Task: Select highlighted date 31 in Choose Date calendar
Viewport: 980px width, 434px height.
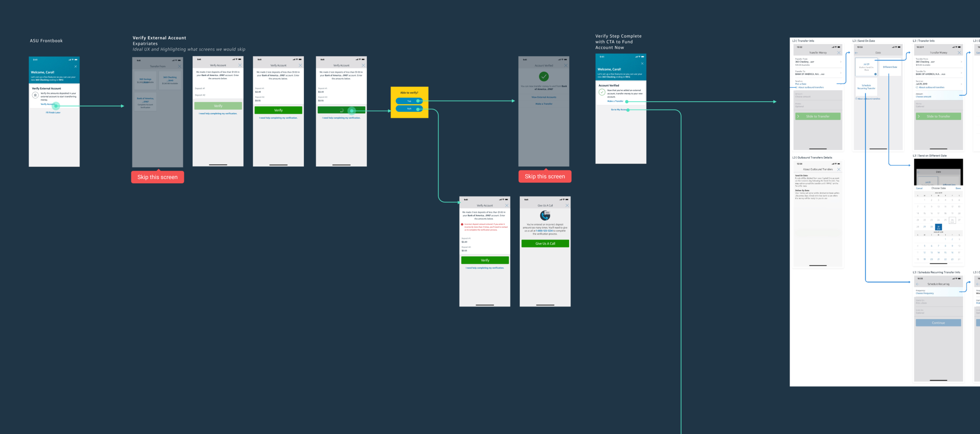Action: coord(938,227)
